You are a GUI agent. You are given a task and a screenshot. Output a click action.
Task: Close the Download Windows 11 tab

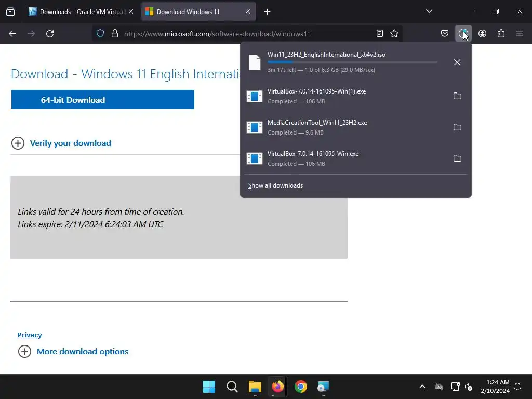248,11
